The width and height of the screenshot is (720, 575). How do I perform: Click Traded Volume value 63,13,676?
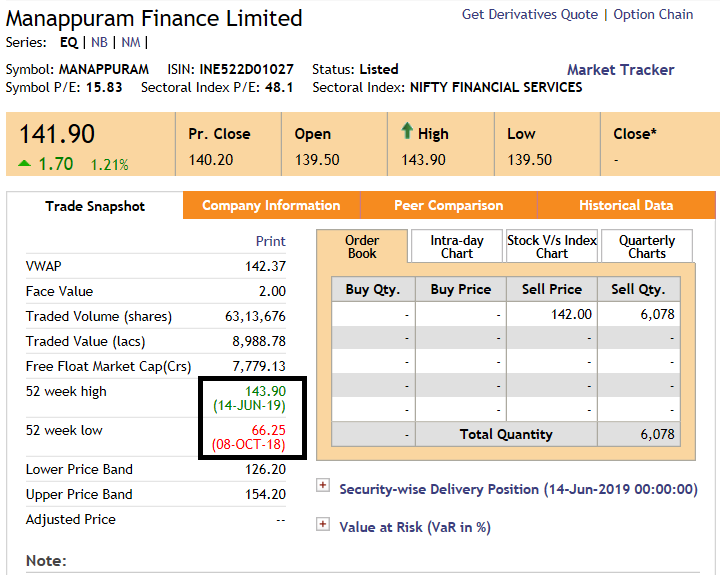(255, 316)
